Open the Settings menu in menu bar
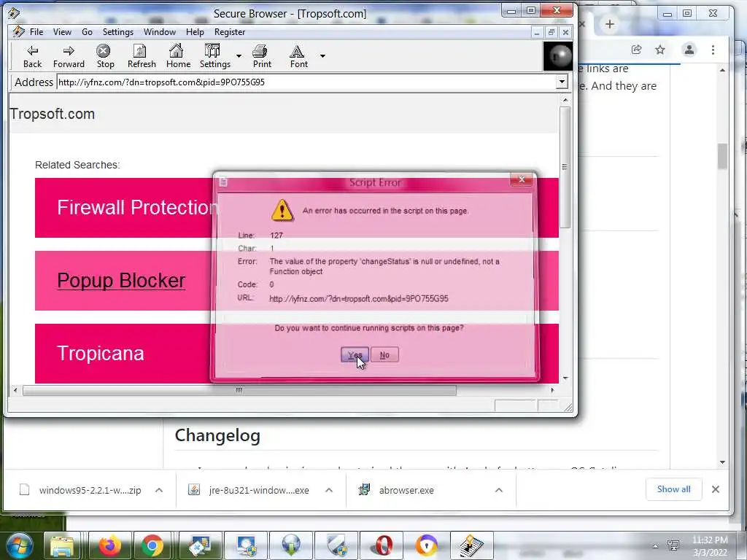Viewport: 747px width, 560px height. [x=117, y=32]
